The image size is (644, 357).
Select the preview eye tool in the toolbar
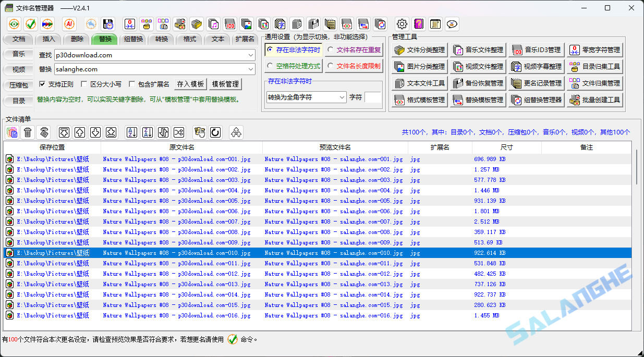click(14, 23)
